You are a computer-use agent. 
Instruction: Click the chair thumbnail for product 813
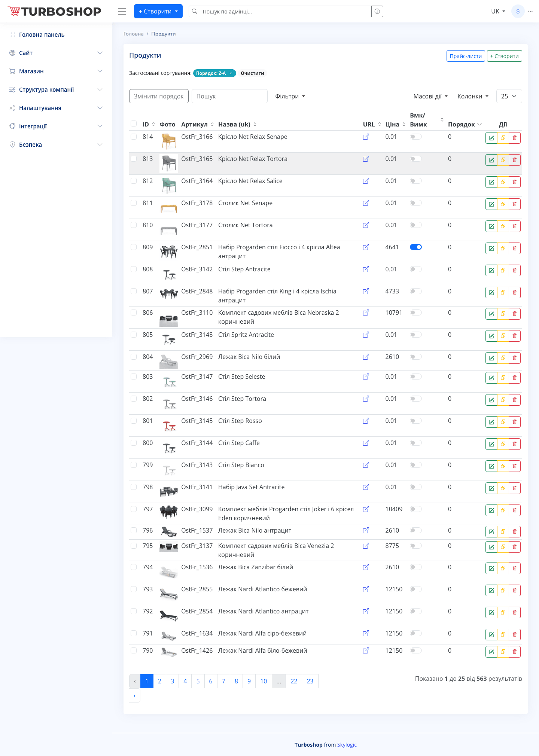click(x=169, y=164)
